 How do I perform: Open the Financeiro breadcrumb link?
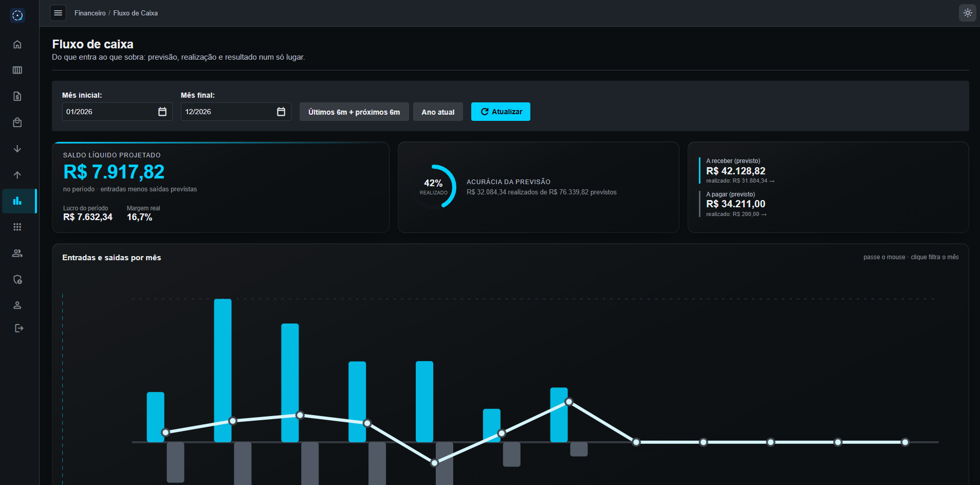click(x=90, y=13)
